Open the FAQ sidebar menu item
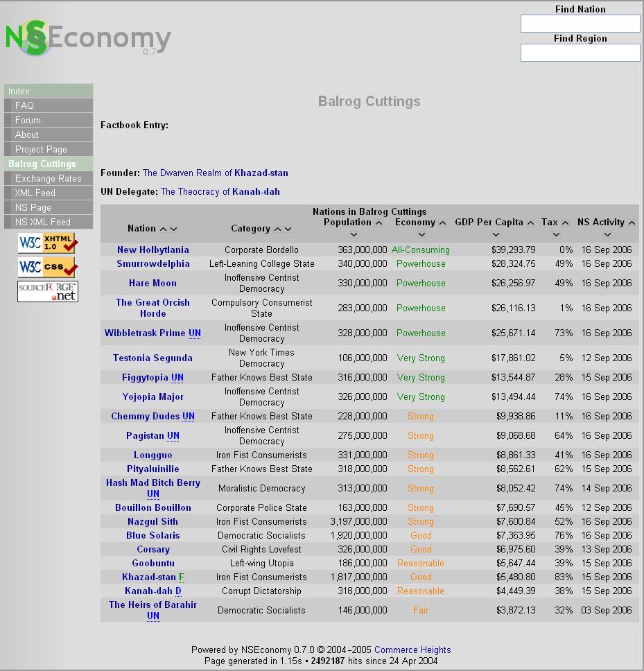Image resolution: width=644 pixels, height=671 pixels. click(x=24, y=105)
